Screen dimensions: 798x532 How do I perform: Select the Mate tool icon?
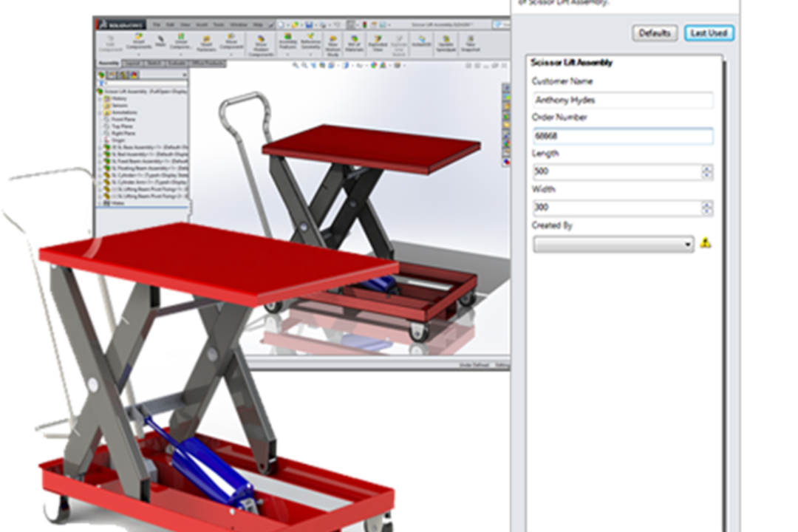[160, 42]
